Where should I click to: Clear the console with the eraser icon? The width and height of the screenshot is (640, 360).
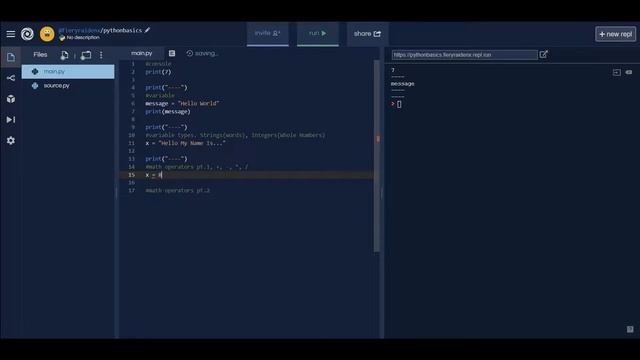pos(629,72)
